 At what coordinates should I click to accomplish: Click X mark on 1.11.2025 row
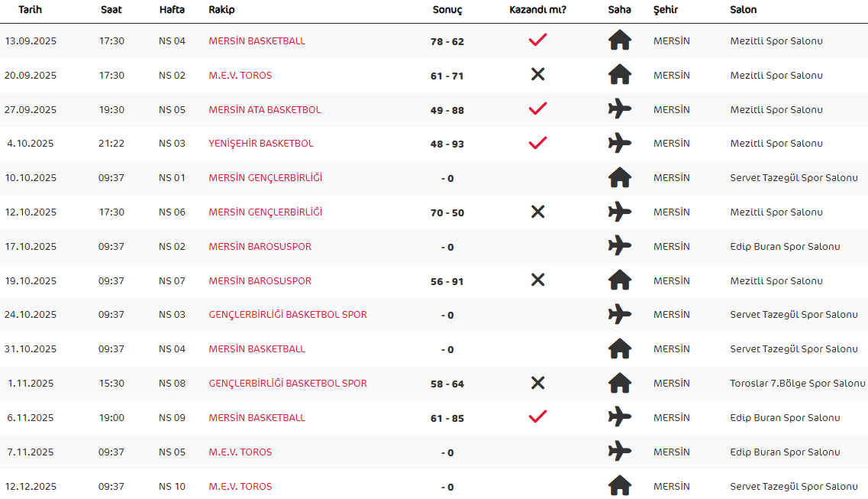coord(537,383)
